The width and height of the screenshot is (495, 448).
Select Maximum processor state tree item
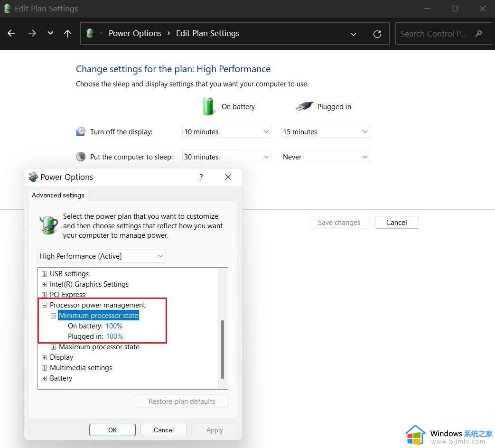tap(99, 347)
